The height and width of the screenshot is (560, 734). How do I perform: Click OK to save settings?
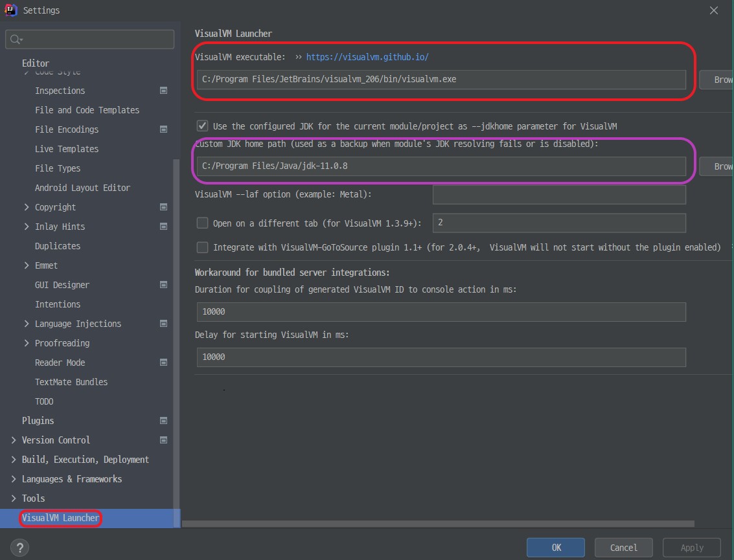[556, 547]
